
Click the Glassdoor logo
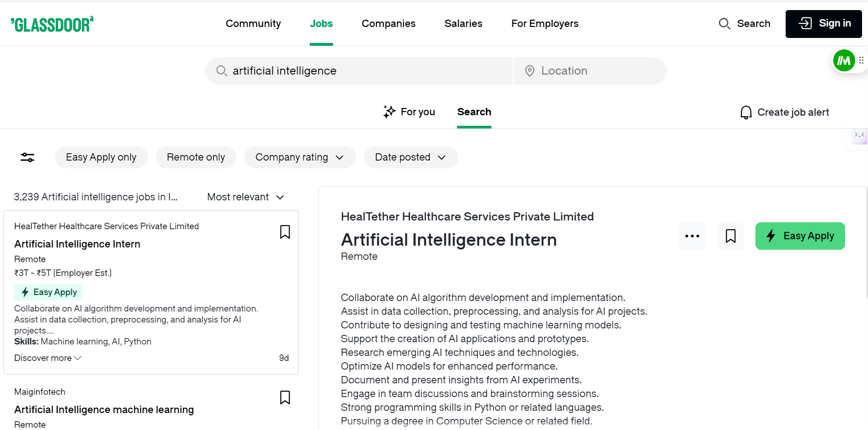point(52,24)
